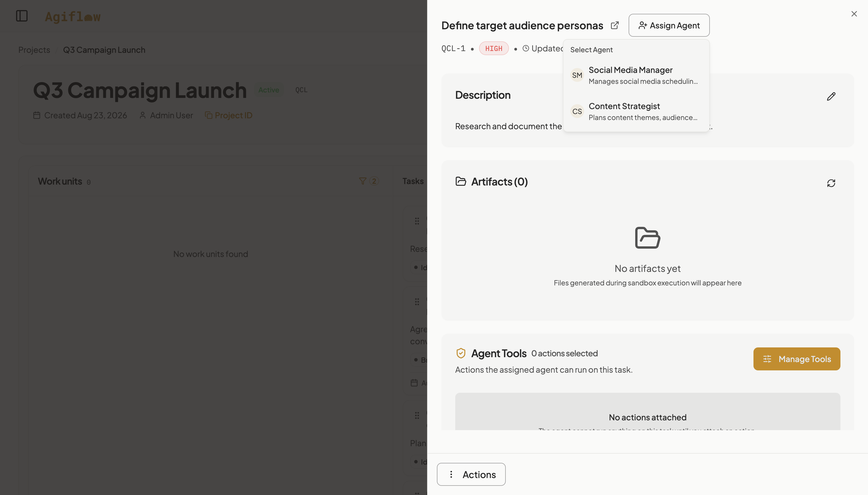
Task: Click the QCL-1 task identifier
Action: [453, 49]
